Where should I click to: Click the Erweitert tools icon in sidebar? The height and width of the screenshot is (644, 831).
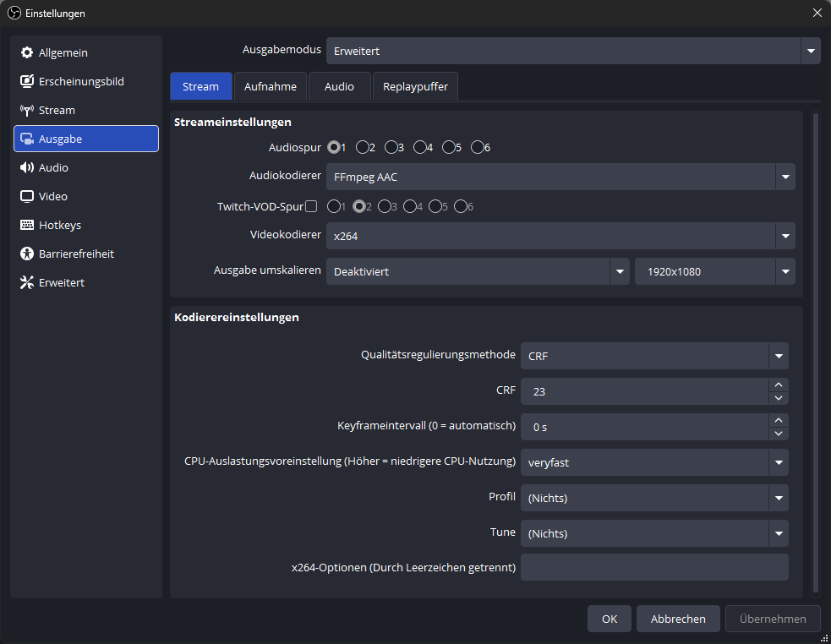pos(27,283)
